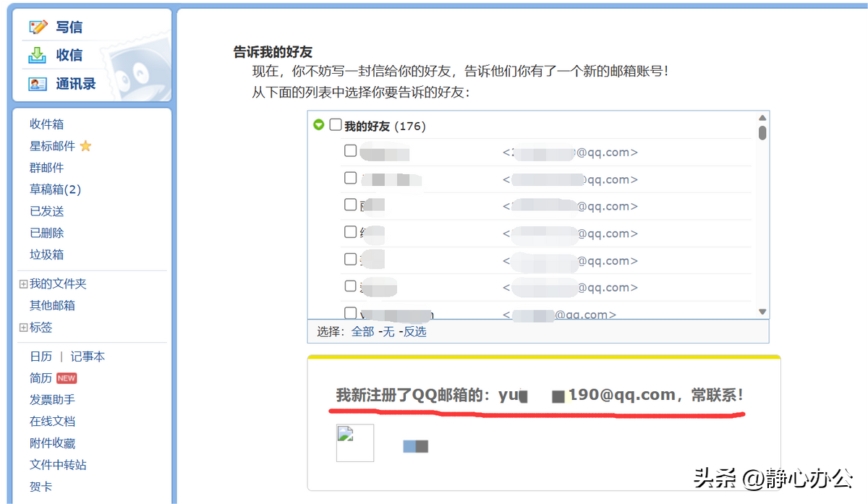
Task: Open the 垃圾箱 spam folder
Action: click(x=46, y=255)
